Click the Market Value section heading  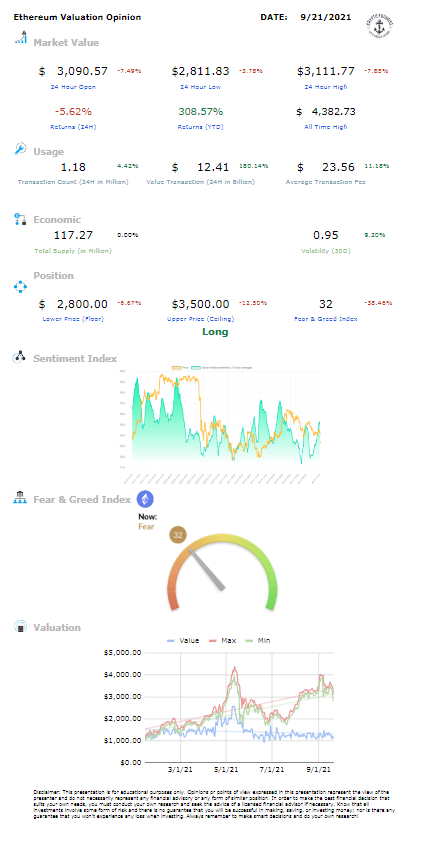(66, 42)
